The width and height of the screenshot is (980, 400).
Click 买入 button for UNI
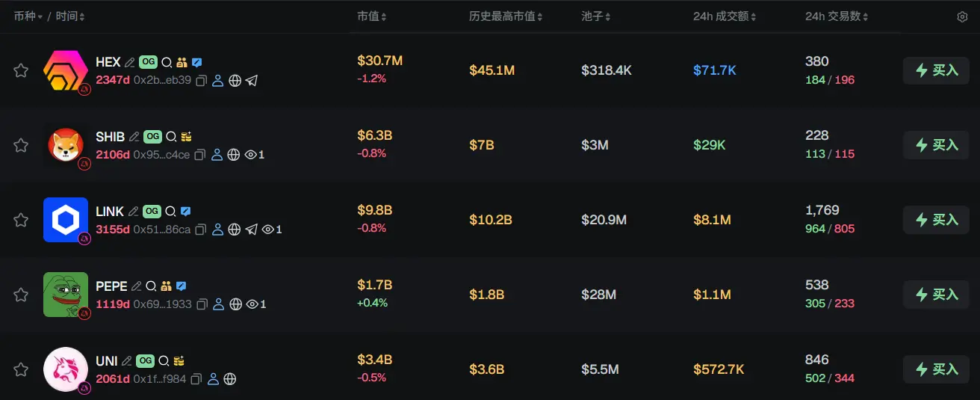[x=937, y=369]
